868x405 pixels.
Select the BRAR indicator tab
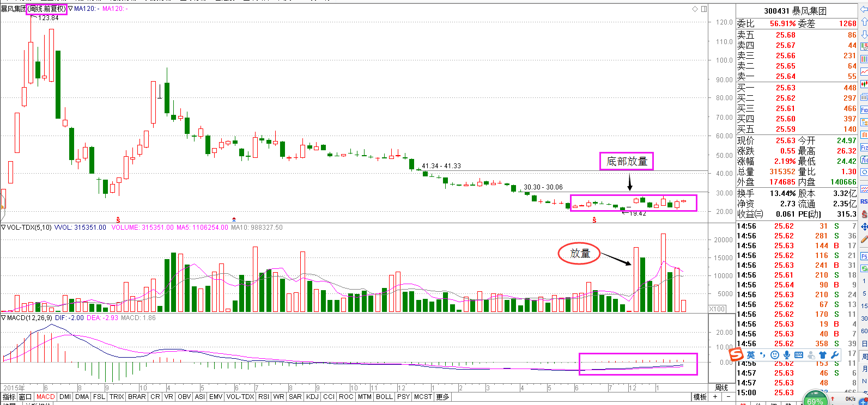137,397
